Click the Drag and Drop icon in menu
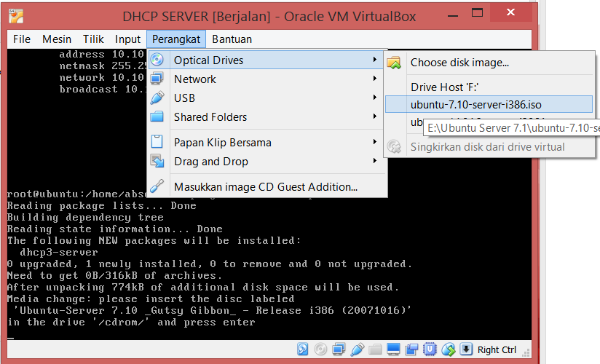 157,161
